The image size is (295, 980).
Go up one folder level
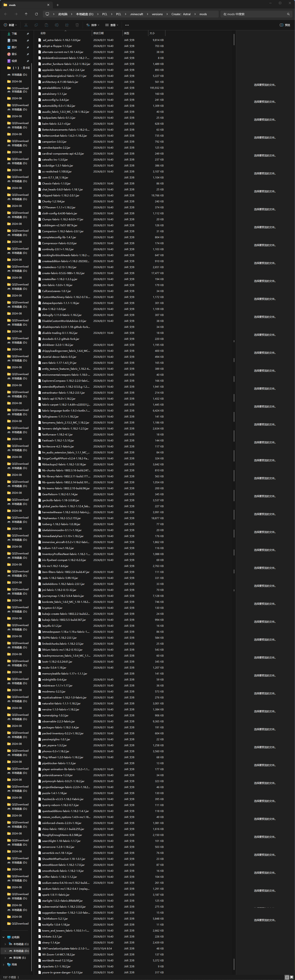point(26,14)
